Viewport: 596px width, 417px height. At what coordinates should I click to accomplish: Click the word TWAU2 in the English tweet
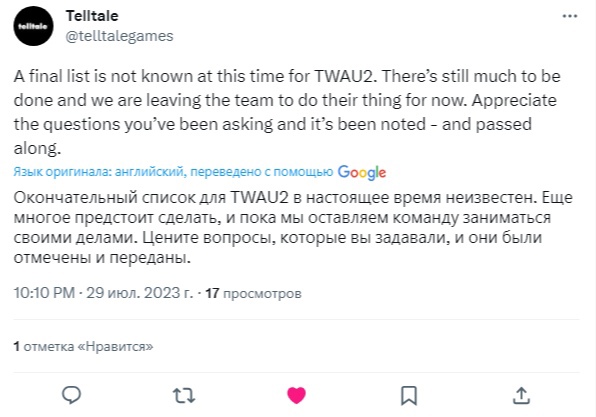click(x=345, y=76)
